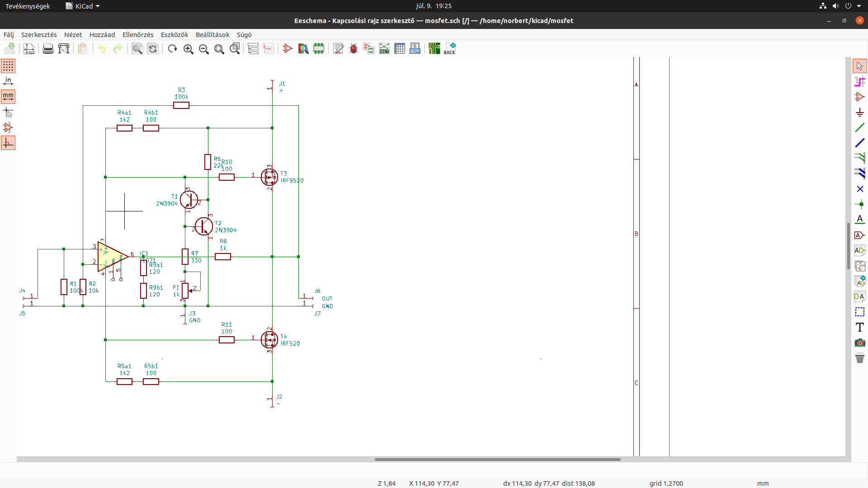Image resolution: width=868 pixels, height=488 pixels.
Task: Open the Hozzáad menu
Action: [102, 35]
